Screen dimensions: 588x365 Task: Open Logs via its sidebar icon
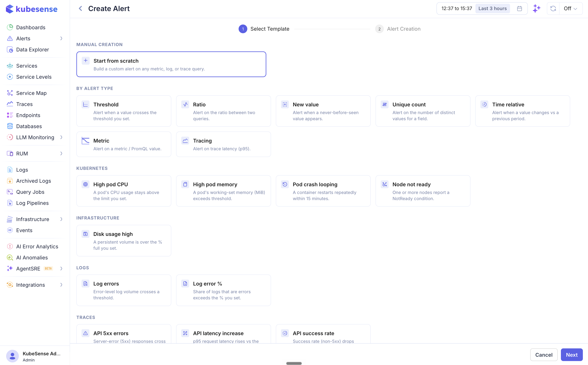pyautogui.click(x=10, y=170)
